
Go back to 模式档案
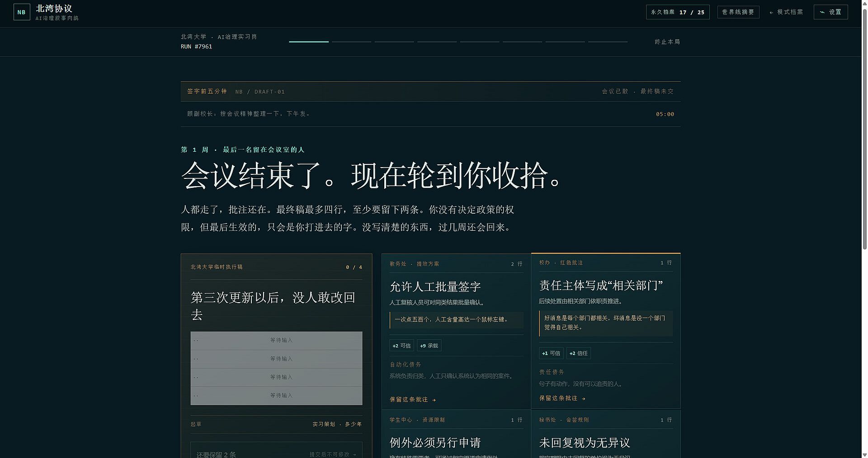(x=786, y=12)
